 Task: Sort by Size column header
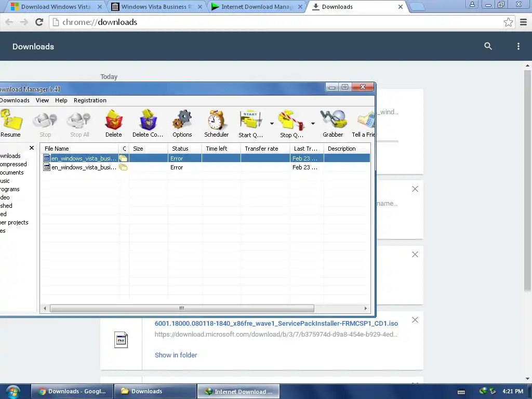click(x=149, y=149)
